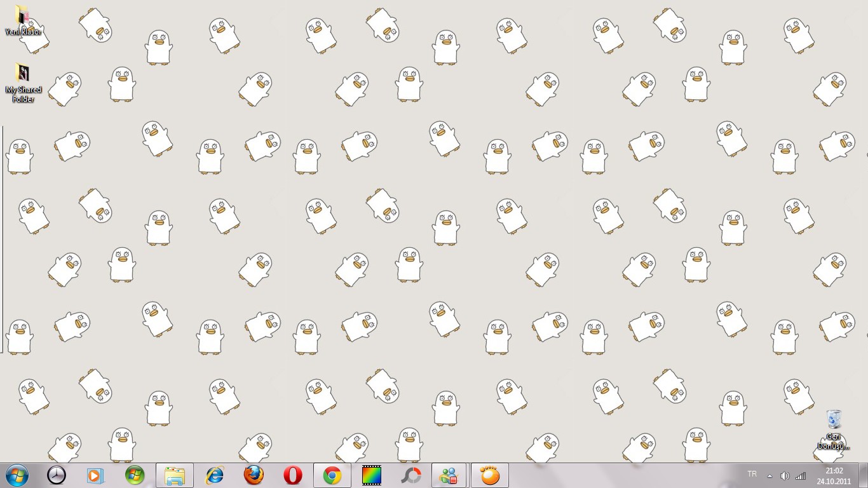Open the TR input language selector
This screenshot has width=868, height=488.
pyautogui.click(x=752, y=474)
